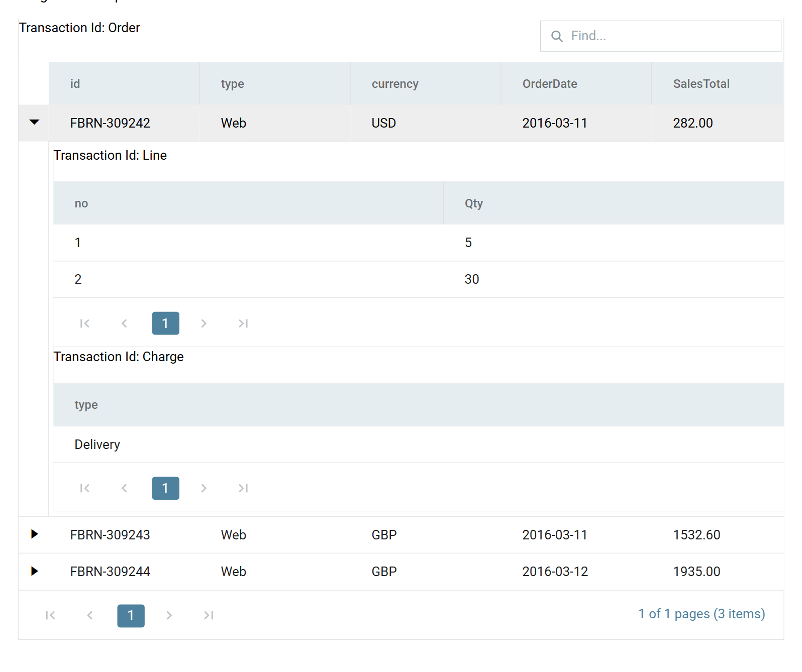Expand the FBRN-309244 order row
This screenshot has width=802, height=672.
34,571
